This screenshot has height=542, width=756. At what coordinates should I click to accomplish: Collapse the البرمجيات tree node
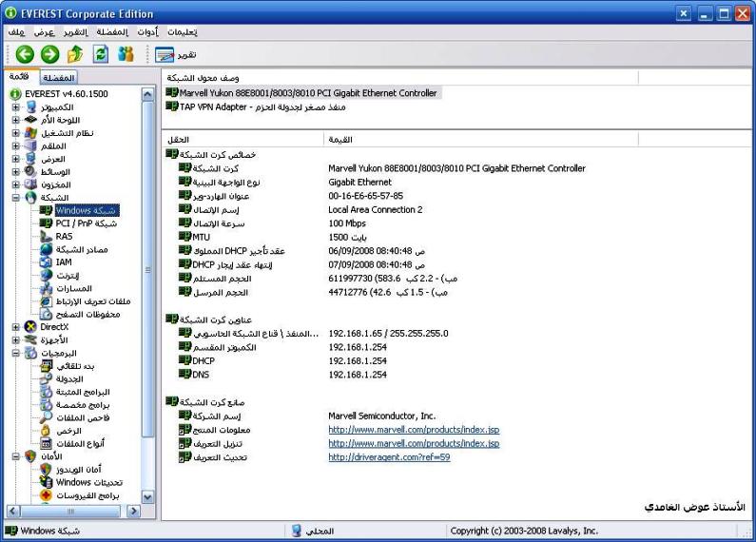[16, 353]
